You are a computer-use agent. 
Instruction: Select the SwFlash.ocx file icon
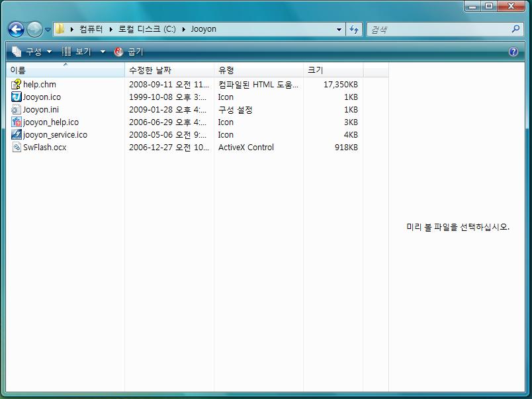click(16, 148)
